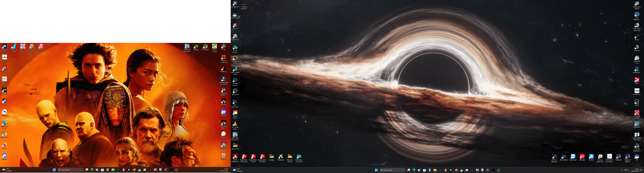Click the Adobe Creative Cloud shortcut

(235, 114)
